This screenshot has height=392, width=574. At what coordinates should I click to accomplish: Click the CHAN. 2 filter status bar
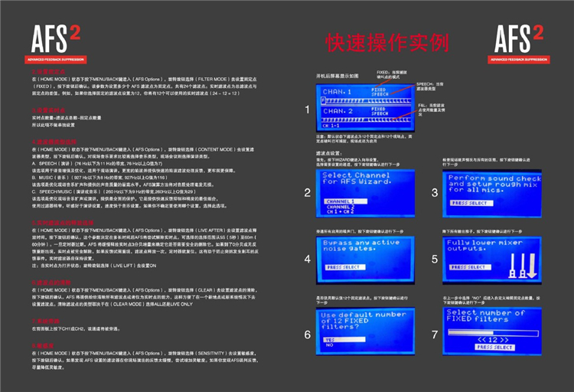tap(366, 119)
